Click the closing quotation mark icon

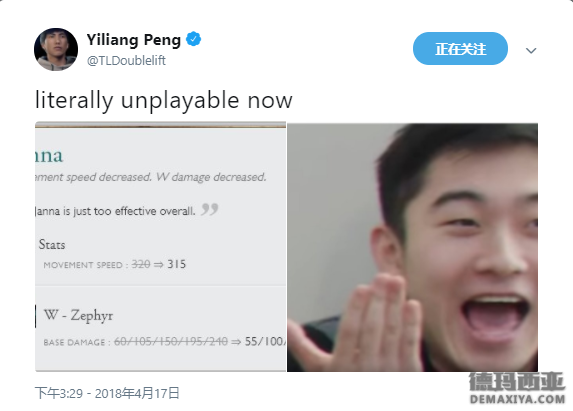210,209
